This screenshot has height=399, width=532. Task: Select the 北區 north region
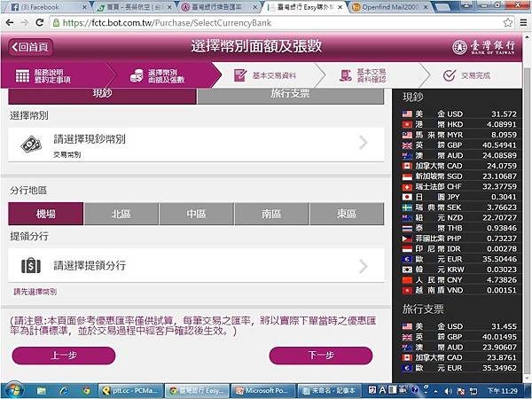click(121, 214)
